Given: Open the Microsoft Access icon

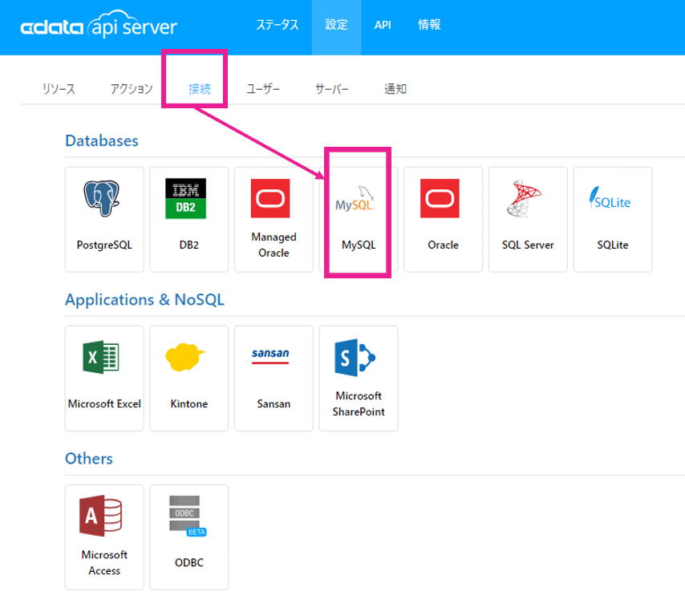Looking at the screenshot, I should (x=101, y=516).
